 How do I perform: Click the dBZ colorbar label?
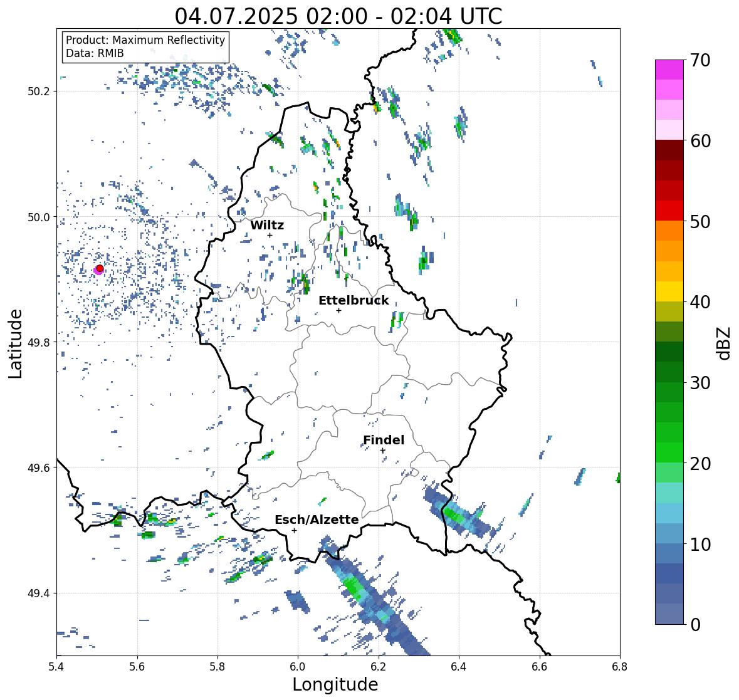pos(725,343)
